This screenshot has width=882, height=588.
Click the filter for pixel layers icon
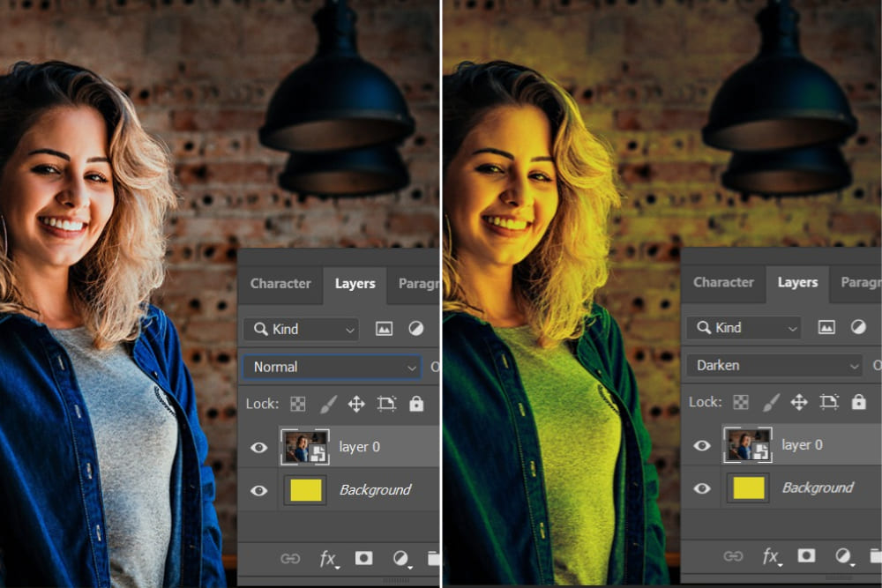tap(384, 328)
